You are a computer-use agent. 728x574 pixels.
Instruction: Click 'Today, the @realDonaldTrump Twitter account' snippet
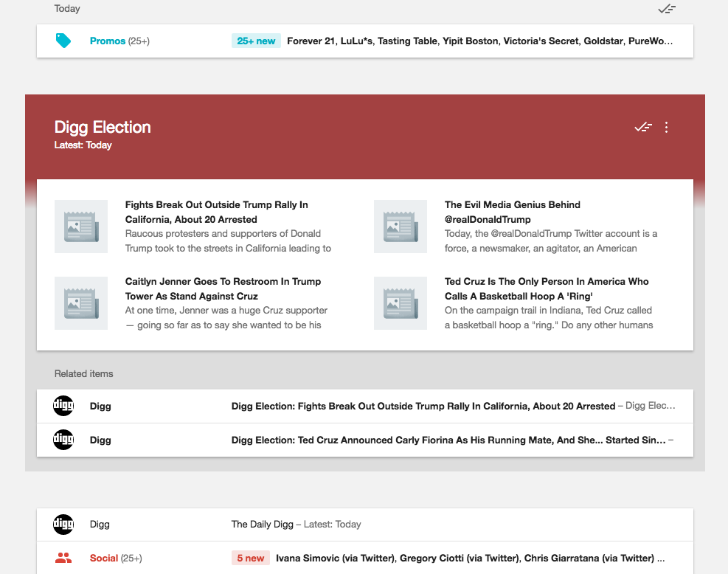coord(551,241)
